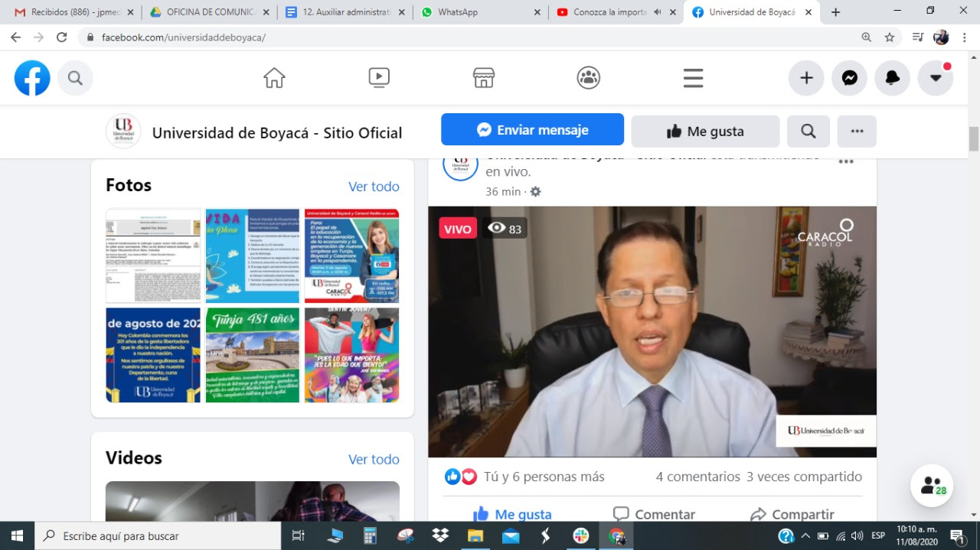This screenshot has height=550, width=980.
Task: Click the Windows taskbar search box
Action: (158, 535)
